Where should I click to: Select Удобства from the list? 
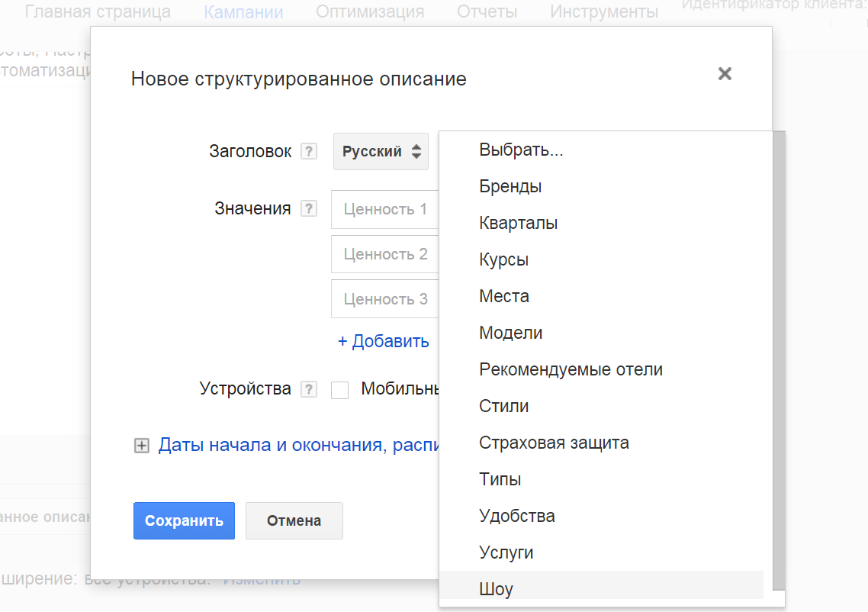coord(516,516)
